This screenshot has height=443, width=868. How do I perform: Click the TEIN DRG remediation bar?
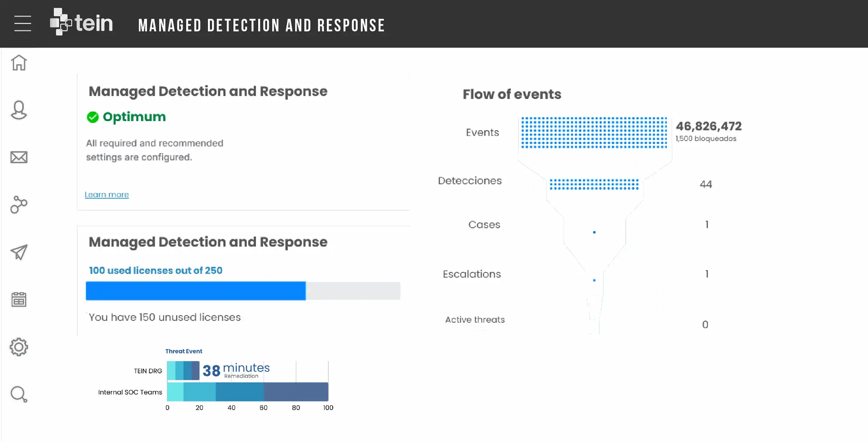pyautogui.click(x=183, y=371)
